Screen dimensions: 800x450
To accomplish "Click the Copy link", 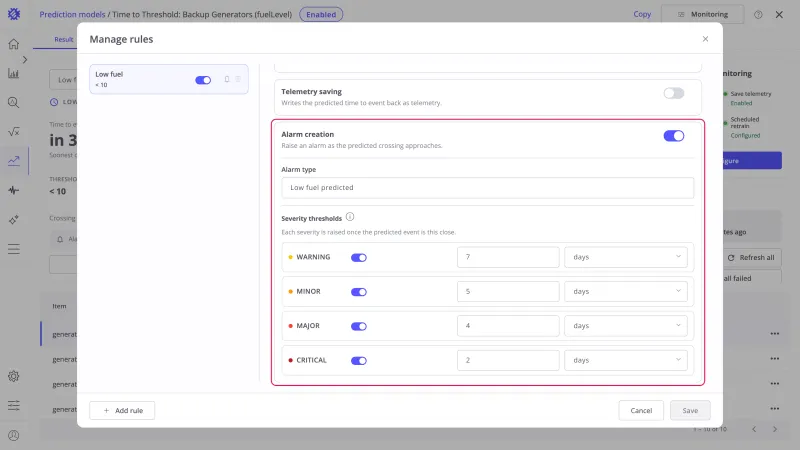I will coord(642,14).
